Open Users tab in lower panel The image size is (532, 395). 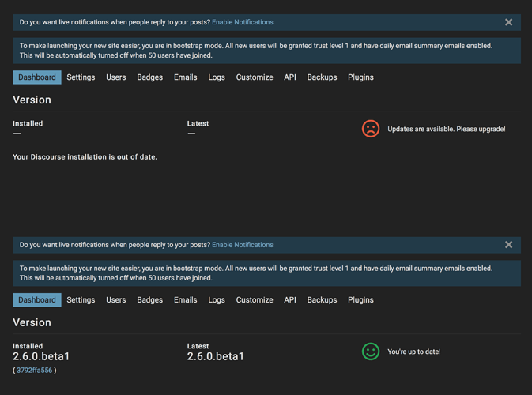pos(116,300)
